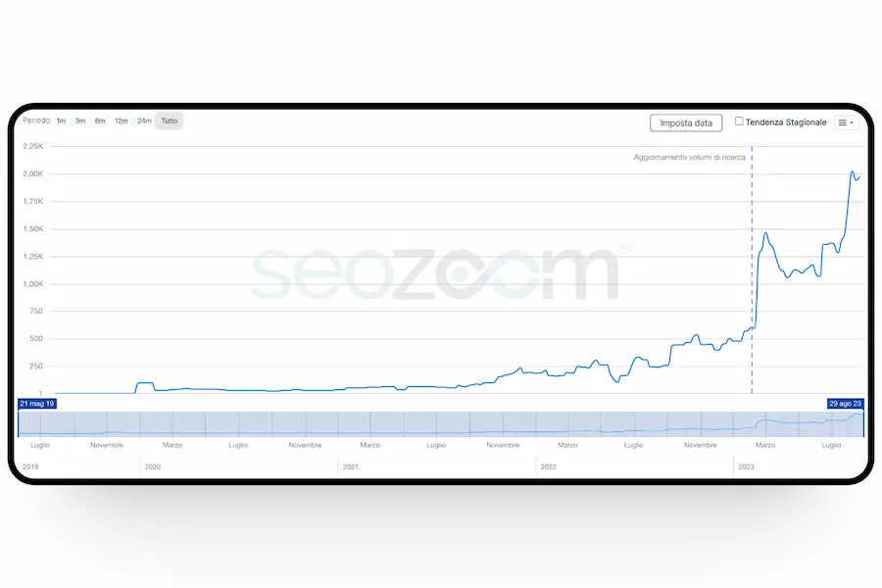Click the navigator timeline range area
Screen dimensions: 882x588
[441, 423]
